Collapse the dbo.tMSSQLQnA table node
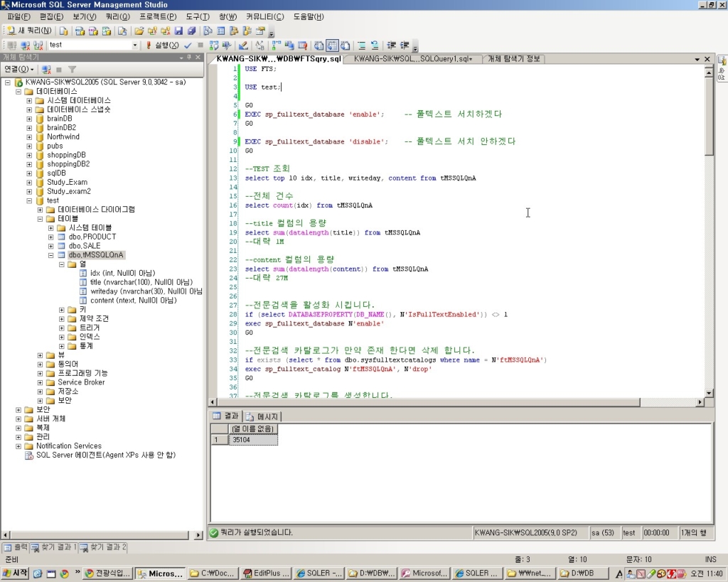728x582 pixels. pyautogui.click(x=51, y=255)
